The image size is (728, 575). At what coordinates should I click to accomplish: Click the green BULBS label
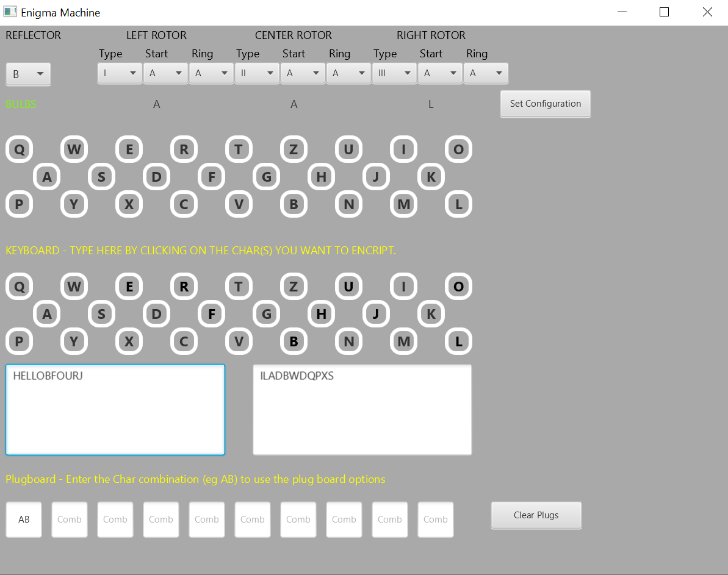pos(21,104)
